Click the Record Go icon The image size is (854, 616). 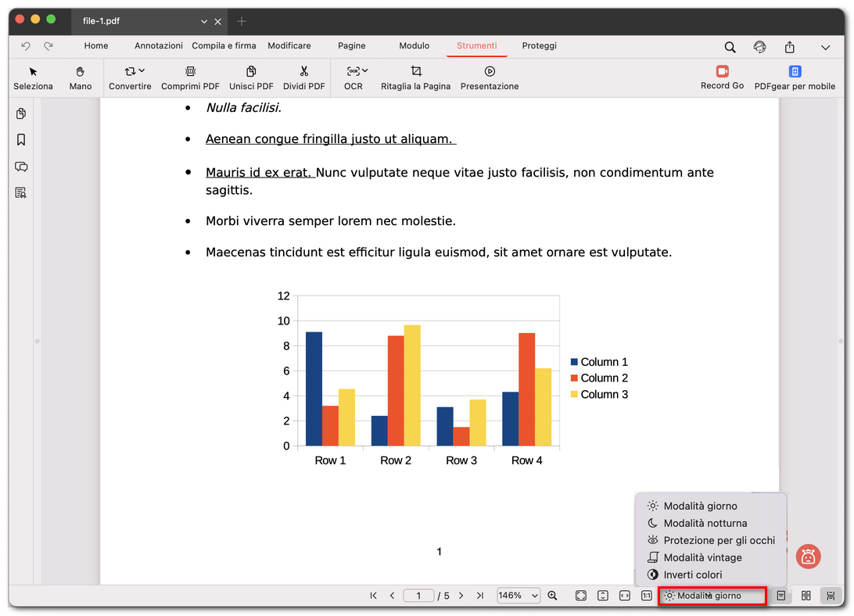[722, 71]
